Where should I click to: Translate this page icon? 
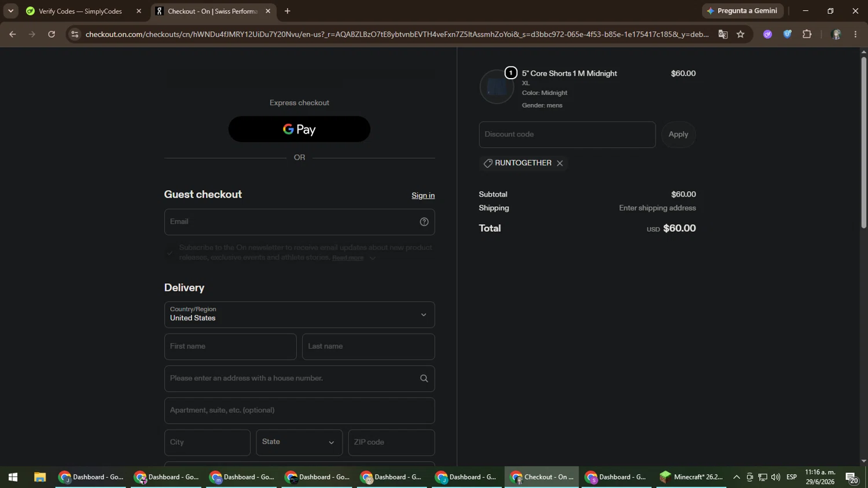[723, 35]
